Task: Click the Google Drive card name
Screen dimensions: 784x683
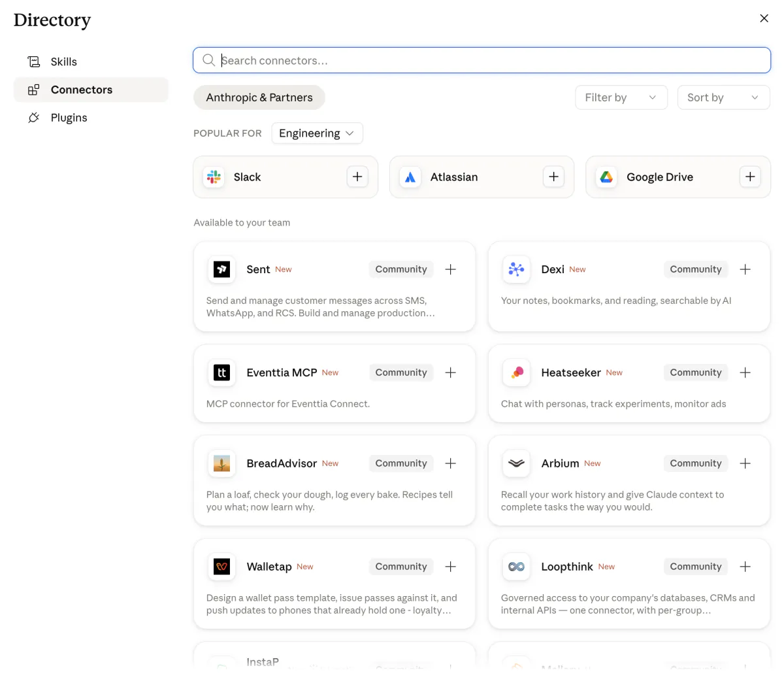Action: [x=660, y=177]
